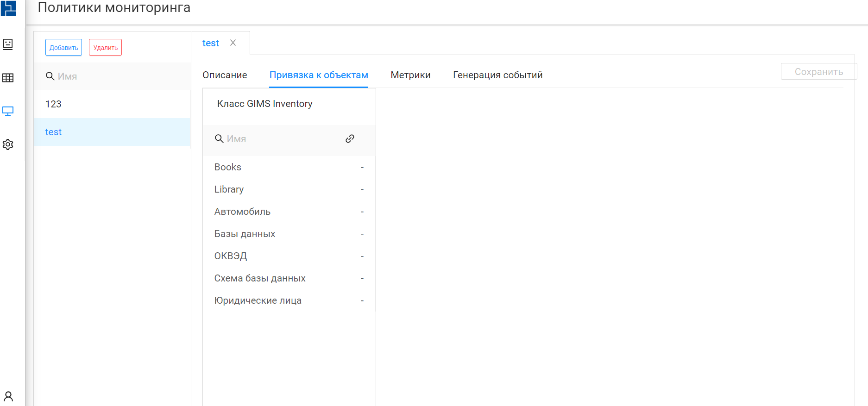This screenshot has width=868, height=406.
Task: Focus the policy name search field
Action: click(120, 76)
